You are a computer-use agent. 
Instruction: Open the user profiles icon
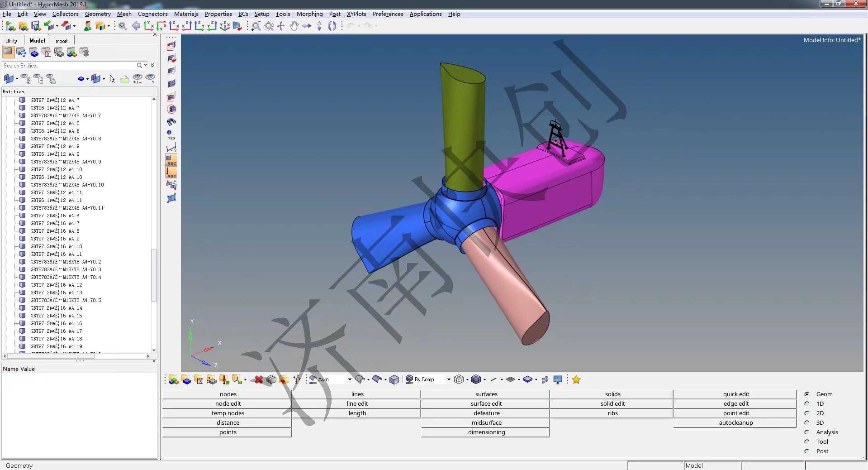88,26
